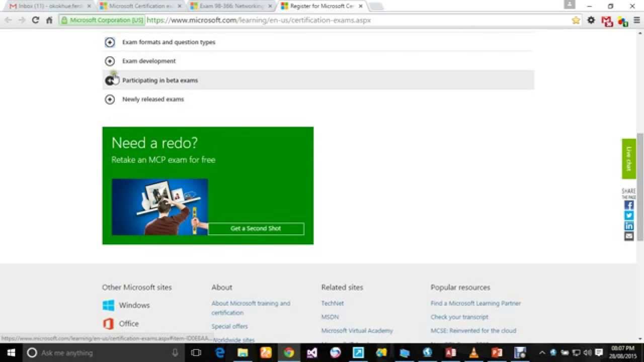Open a new browser tab
The width and height of the screenshot is (644, 362).
(x=376, y=7)
